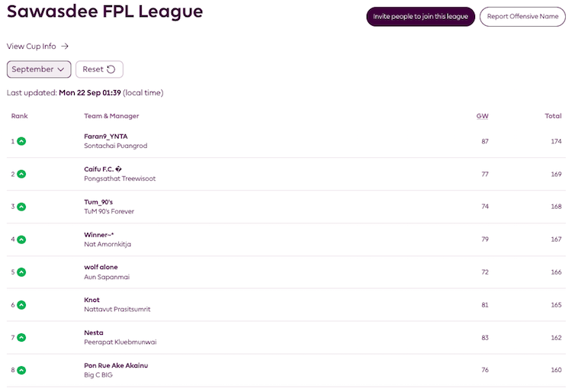Screen dimensions: 572x392
Task: Open the View Cup Info link
Action: [31, 47]
